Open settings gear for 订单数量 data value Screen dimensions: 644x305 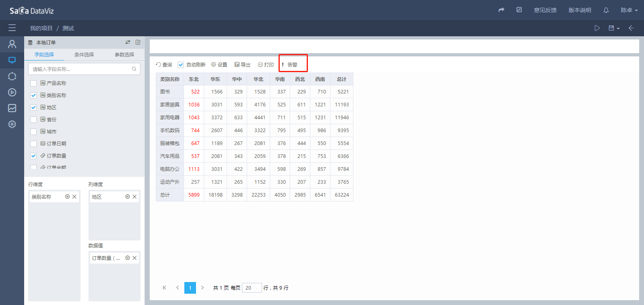(x=128, y=258)
